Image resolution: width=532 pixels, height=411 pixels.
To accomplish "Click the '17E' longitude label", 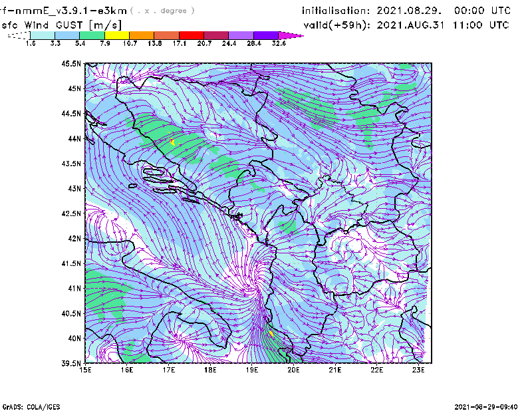I will pos(169,370).
